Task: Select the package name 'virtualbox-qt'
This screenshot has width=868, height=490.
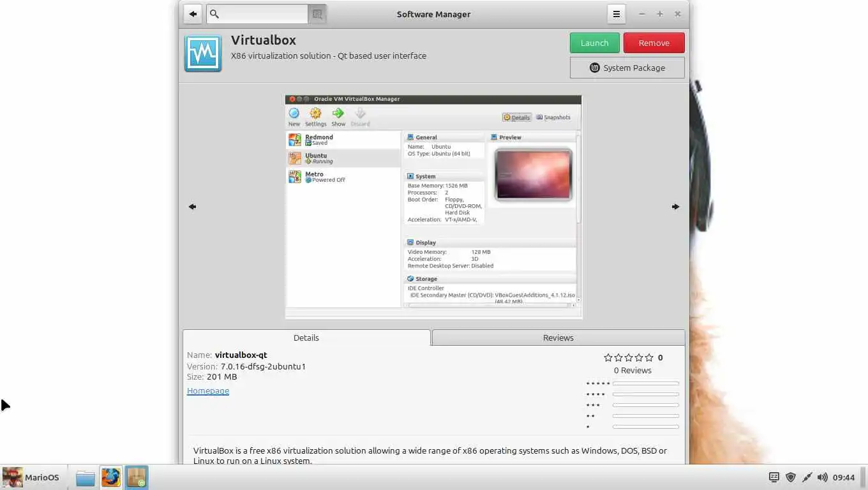Action: [241, 355]
